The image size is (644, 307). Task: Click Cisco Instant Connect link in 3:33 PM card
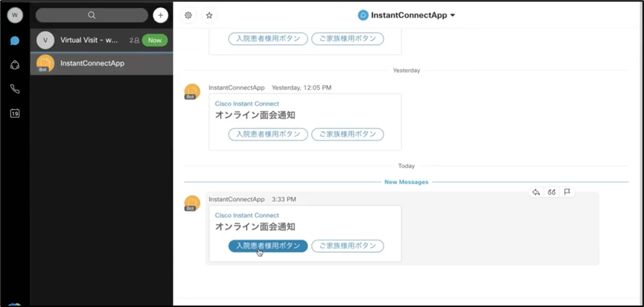[x=247, y=215]
